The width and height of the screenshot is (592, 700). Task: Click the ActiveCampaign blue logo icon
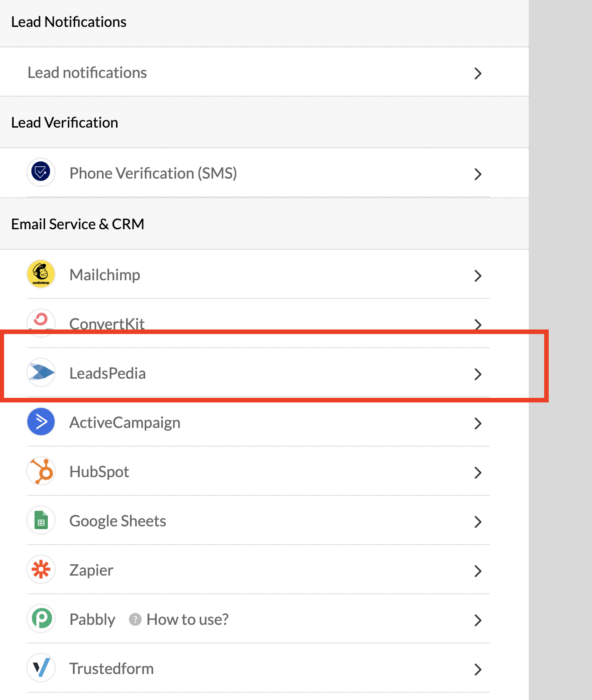tap(41, 422)
